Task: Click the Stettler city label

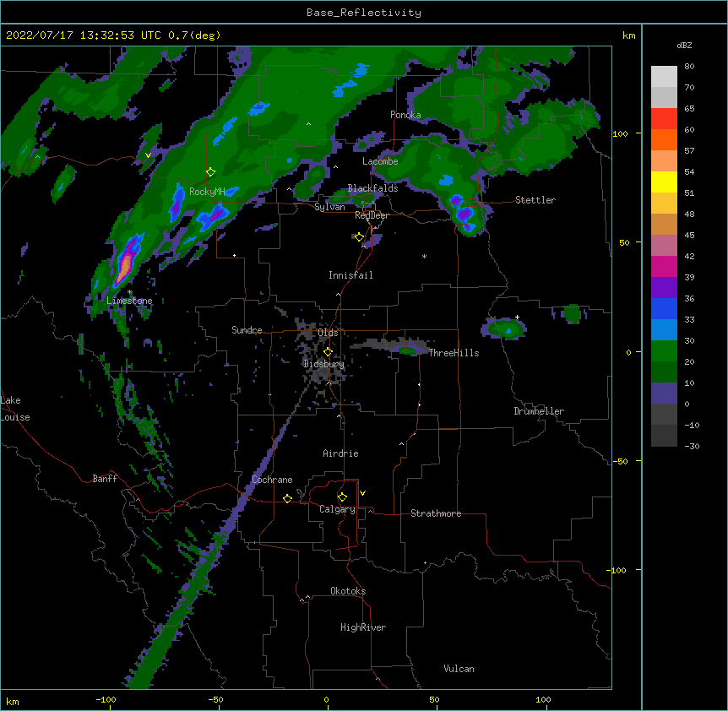Action: [x=535, y=200]
